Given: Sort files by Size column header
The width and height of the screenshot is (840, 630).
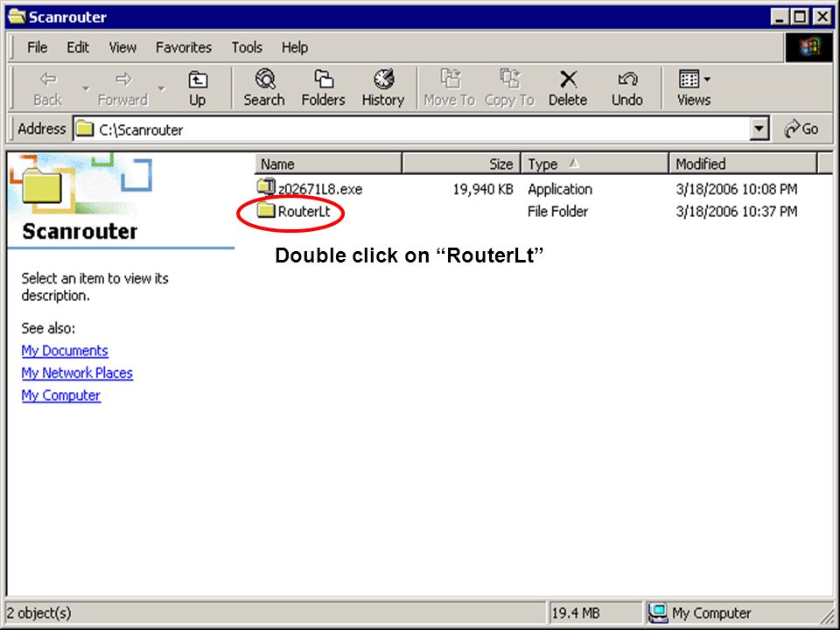Looking at the screenshot, I should coord(461,164).
